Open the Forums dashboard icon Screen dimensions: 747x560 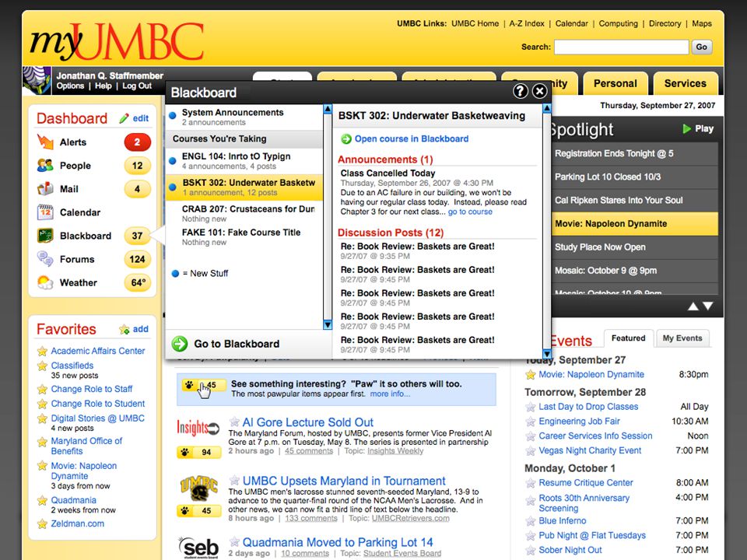[45, 258]
